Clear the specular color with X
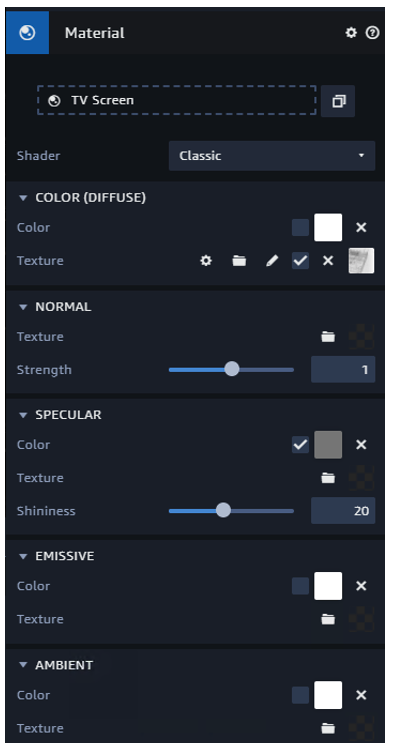This screenshot has width=394, height=750. (361, 445)
